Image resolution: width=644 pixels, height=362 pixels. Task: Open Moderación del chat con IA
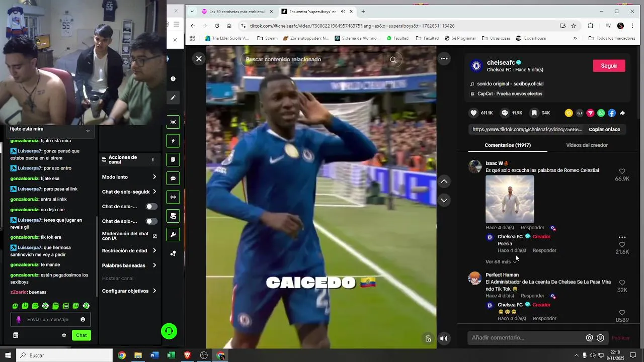coord(129,236)
